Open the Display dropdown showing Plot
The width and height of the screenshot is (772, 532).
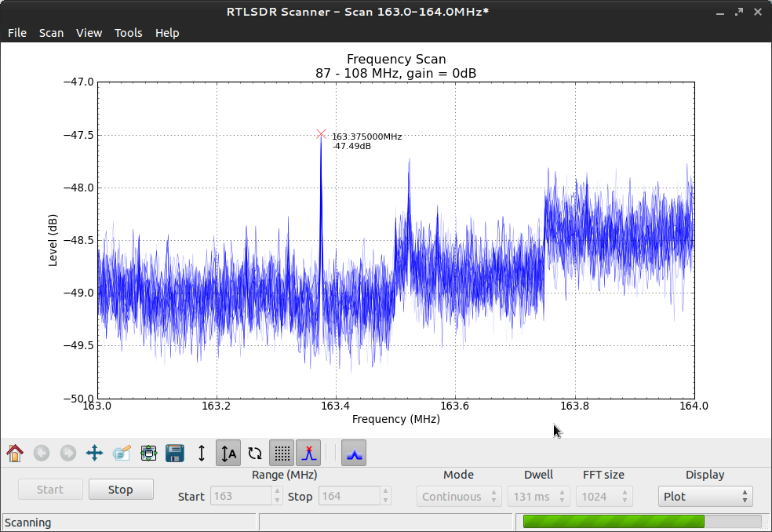[x=705, y=497]
